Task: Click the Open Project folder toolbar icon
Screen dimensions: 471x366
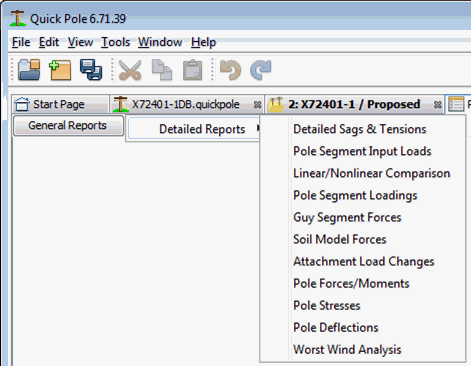Action: pyautogui.click(x=29, y=70)
